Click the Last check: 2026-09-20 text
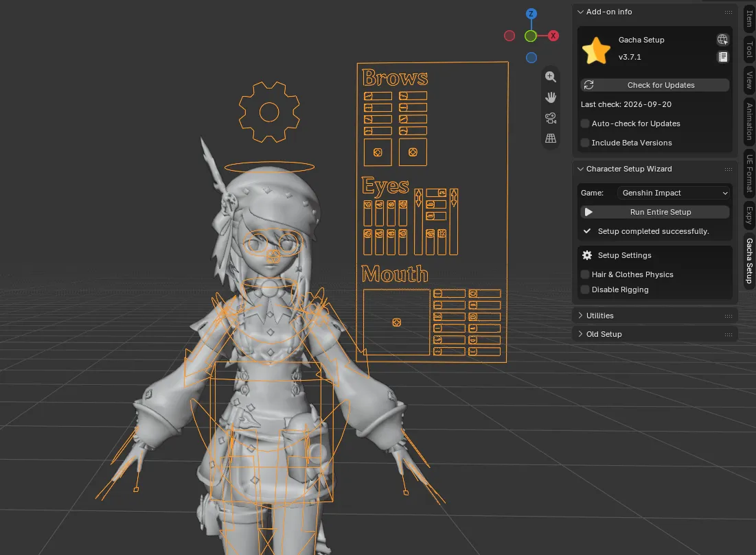The width and height of the screenshot is (756, 555). tap(626, 104)
